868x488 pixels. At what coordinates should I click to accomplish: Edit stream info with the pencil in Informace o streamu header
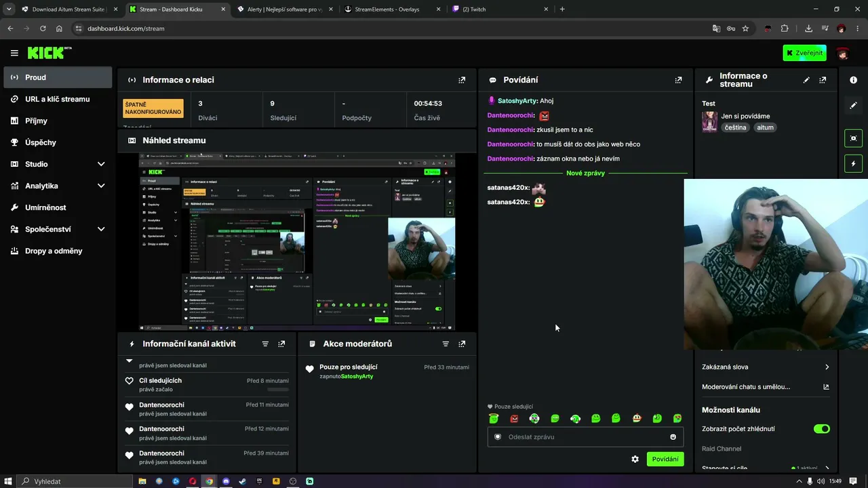click(x=806, y=80)
